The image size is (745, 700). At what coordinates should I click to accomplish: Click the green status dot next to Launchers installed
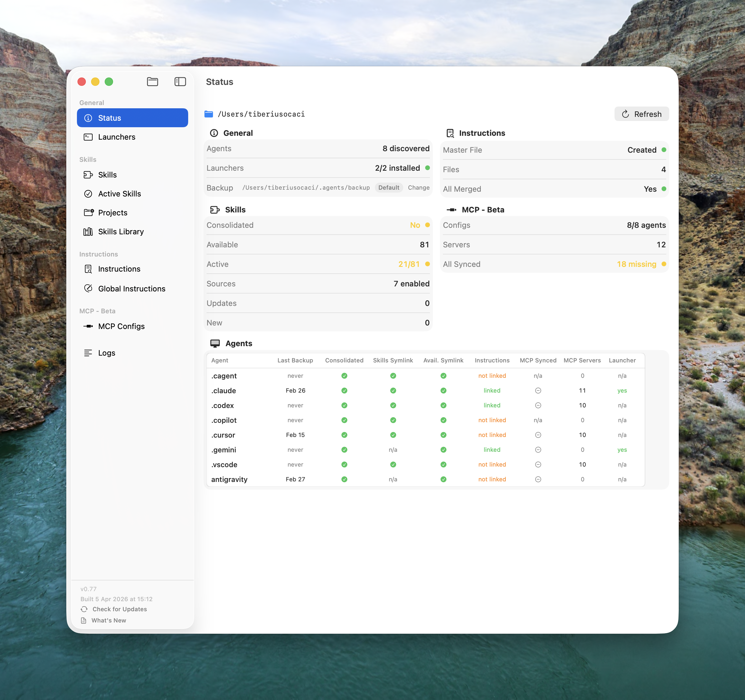[428, 168]
